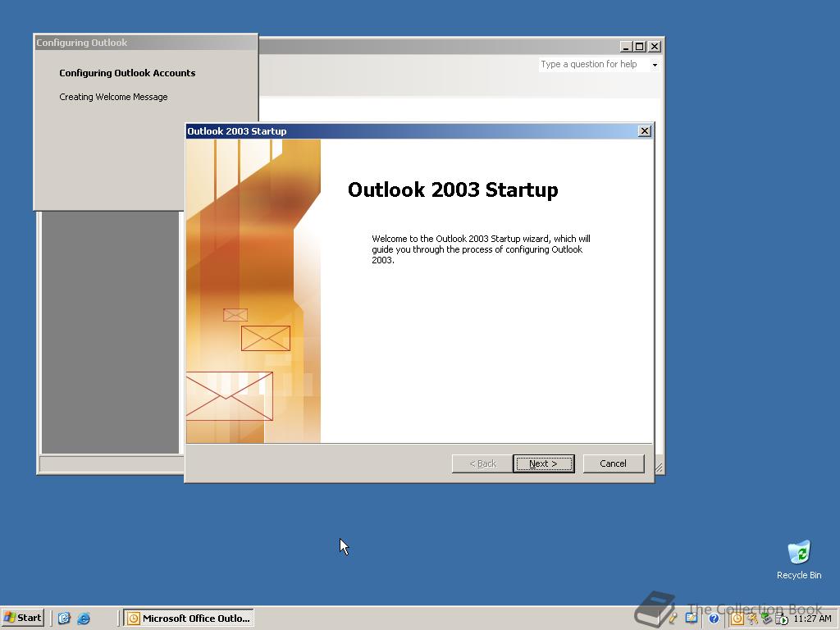Open the Windows Start menu
The image size is (840, 630).
point(22,618)
